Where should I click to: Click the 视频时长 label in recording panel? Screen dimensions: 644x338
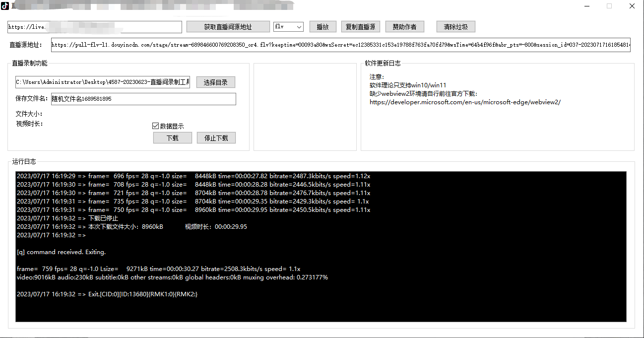point(29,124)
